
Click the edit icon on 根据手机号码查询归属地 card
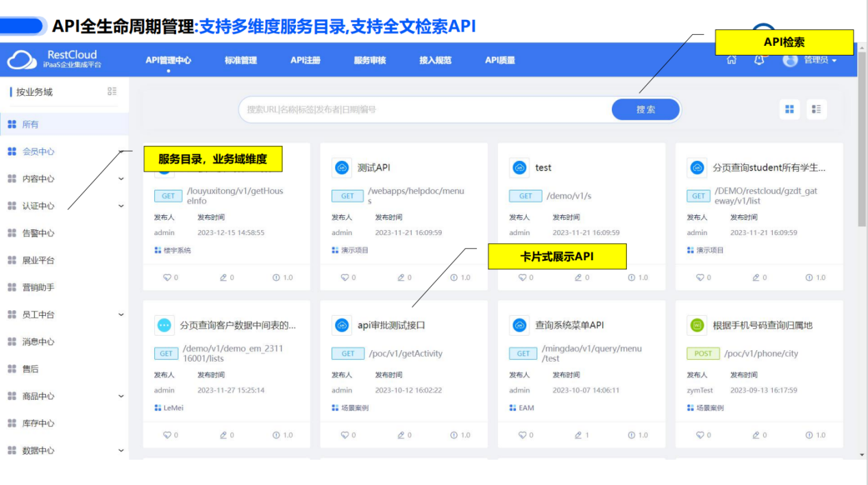[756, 435]
